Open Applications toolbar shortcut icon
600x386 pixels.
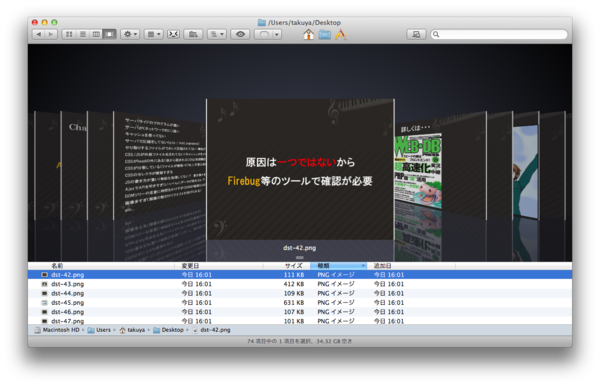(341, 34)
